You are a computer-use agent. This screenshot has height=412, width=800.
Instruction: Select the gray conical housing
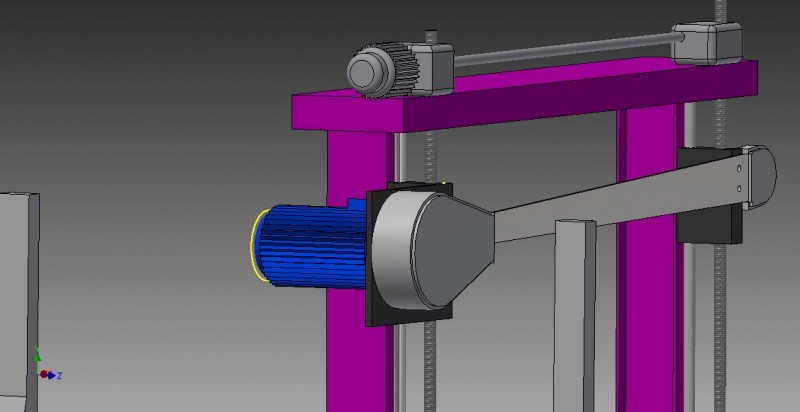(x=433, y=249)
